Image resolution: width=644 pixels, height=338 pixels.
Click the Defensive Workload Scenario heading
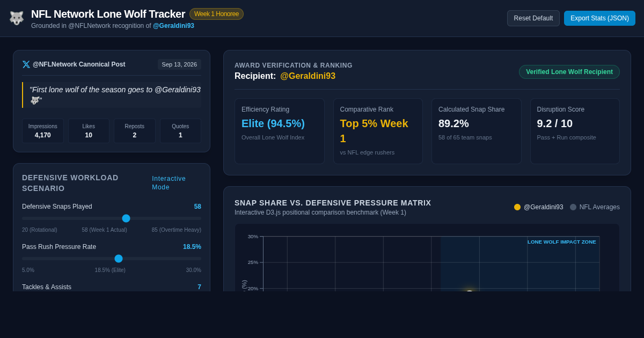[x=70, y=183]
